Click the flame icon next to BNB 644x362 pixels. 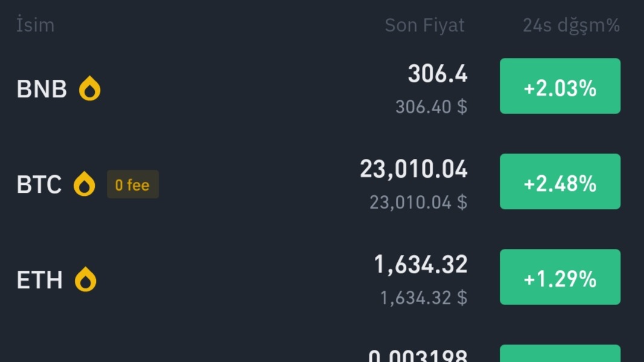89,88
